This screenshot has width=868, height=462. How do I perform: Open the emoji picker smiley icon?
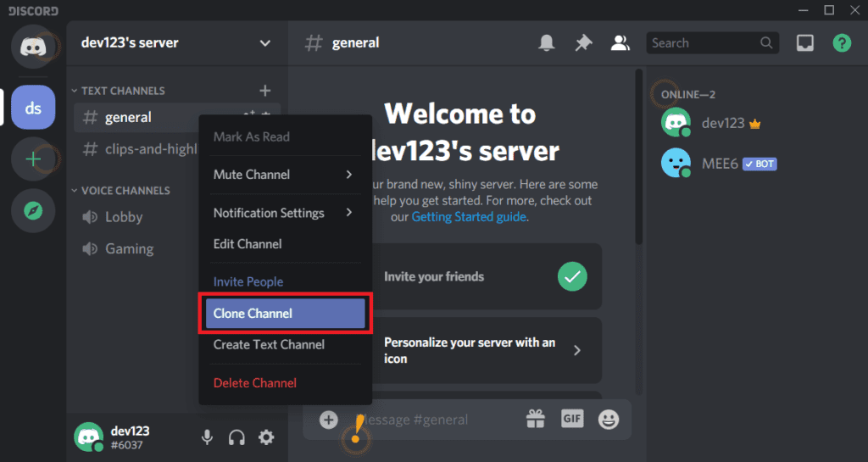point(608,419)
